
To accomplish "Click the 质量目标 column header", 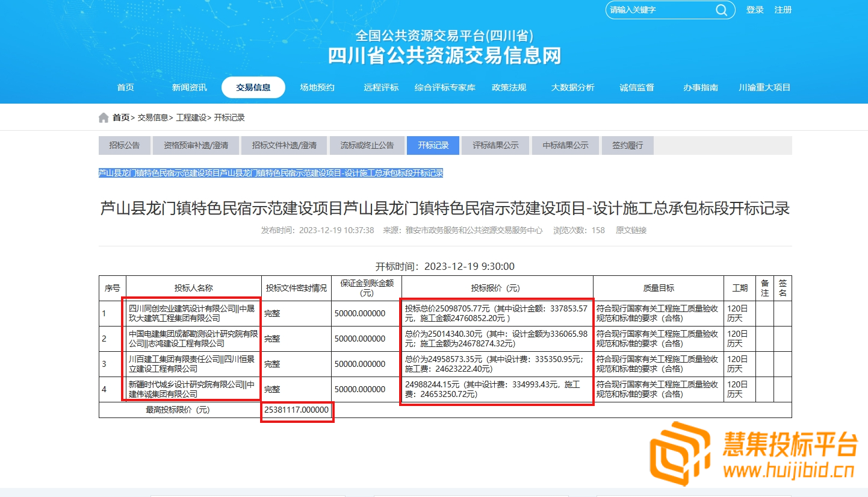I will [659, 288].
